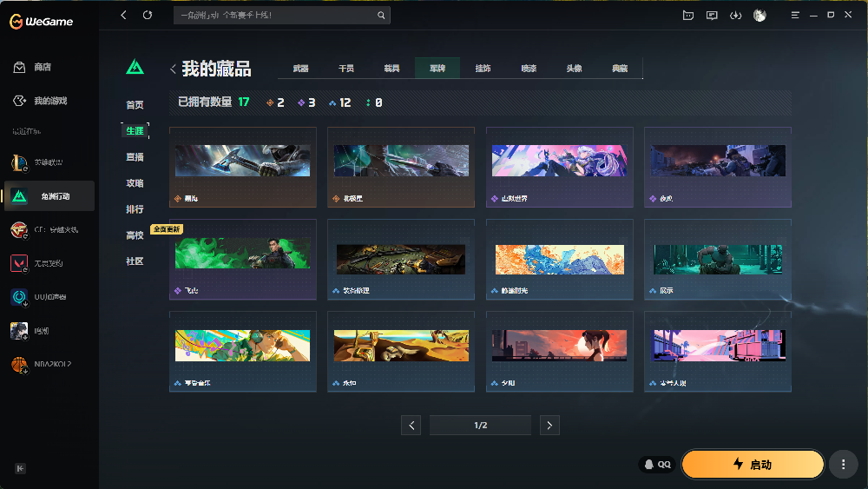Click the QQ penguin login badge

pyautogui.click(x=657, y=464)
